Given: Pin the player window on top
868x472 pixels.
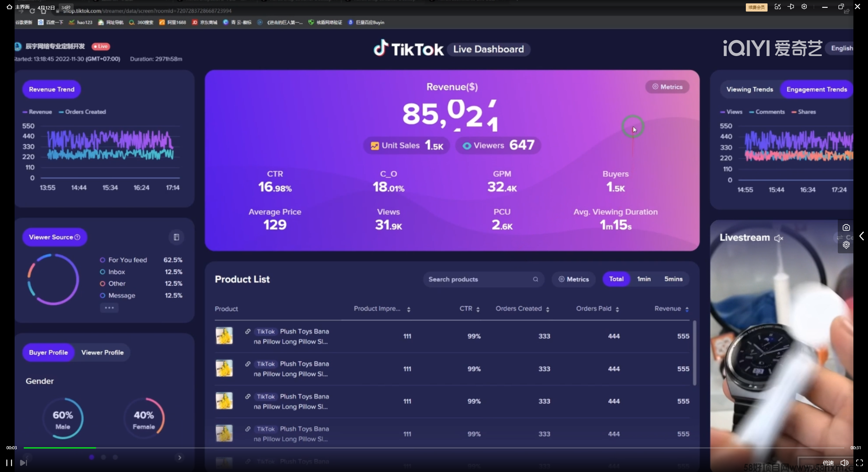Looking at the screenshot, I should coord(791,7).
